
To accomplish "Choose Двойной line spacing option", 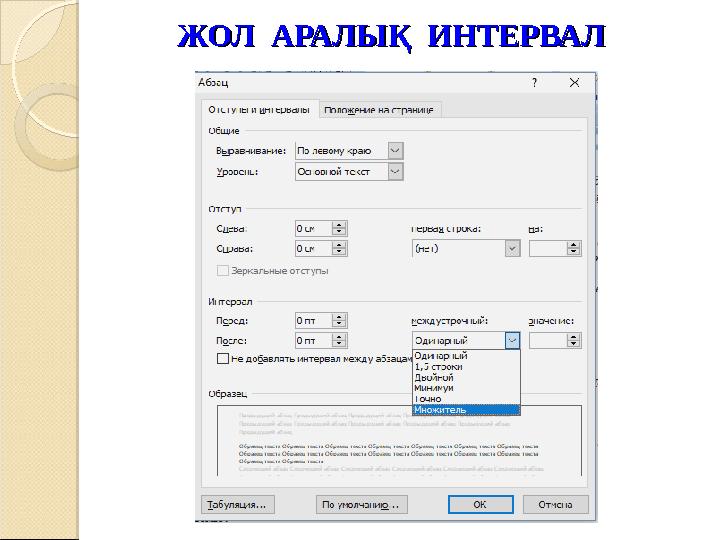I will (466, 377).
